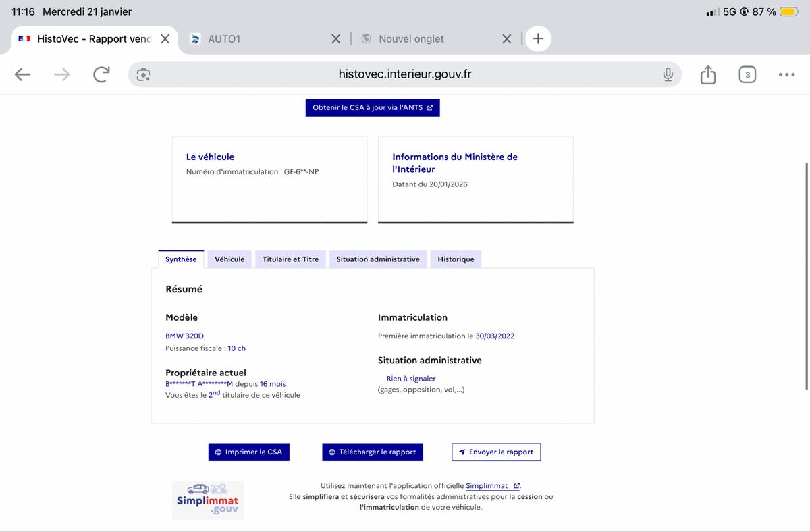Select the Titulaire et Titre tab
810x532 pixels.
click(290, 259)
